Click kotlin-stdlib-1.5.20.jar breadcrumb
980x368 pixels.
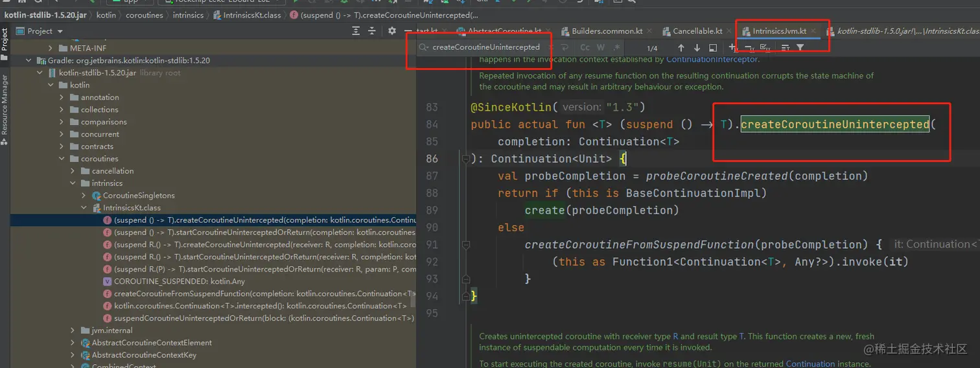pyautogui.click(x=46, y=15)
